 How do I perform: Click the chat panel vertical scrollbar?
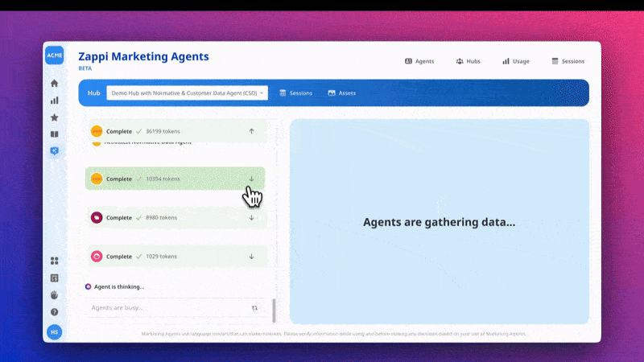[274, 311]
